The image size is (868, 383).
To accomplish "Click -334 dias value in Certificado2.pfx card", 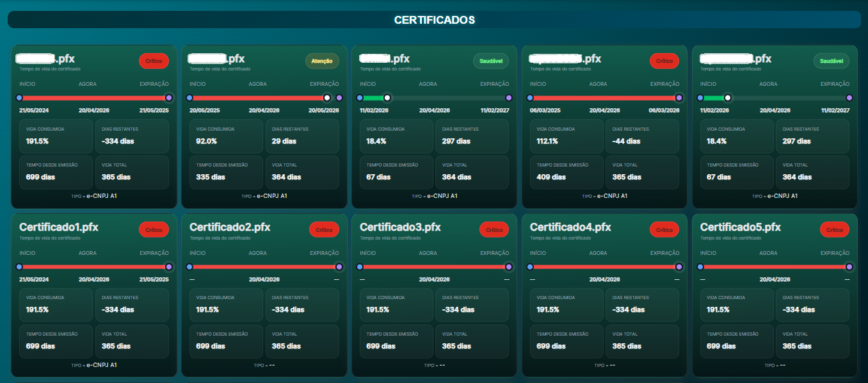I will (288, 309).
